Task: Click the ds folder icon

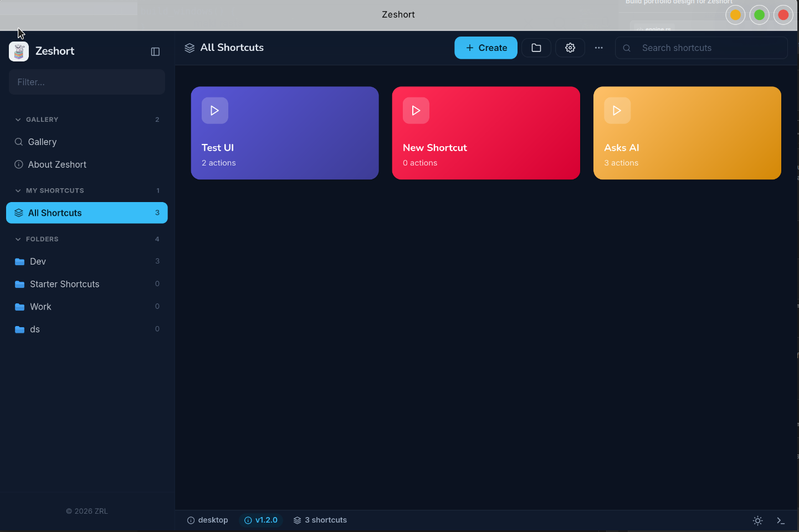Action: [x=20, y=329]
